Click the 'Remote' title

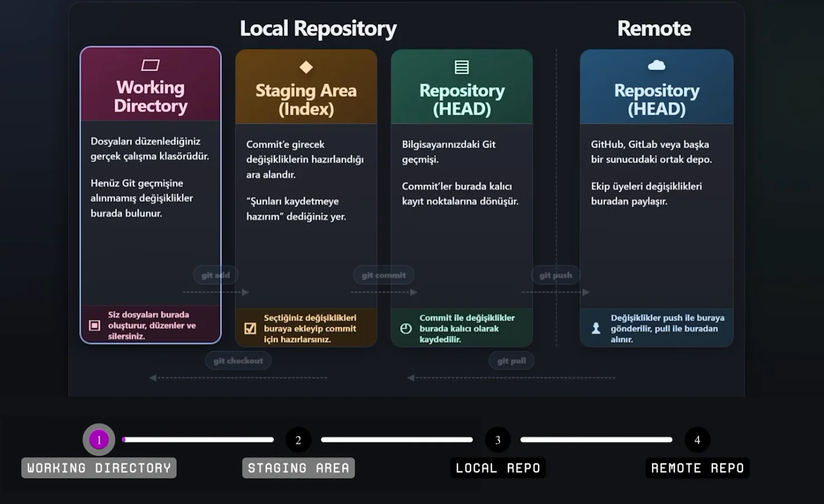pyautogui.click(x=654, y=28)
